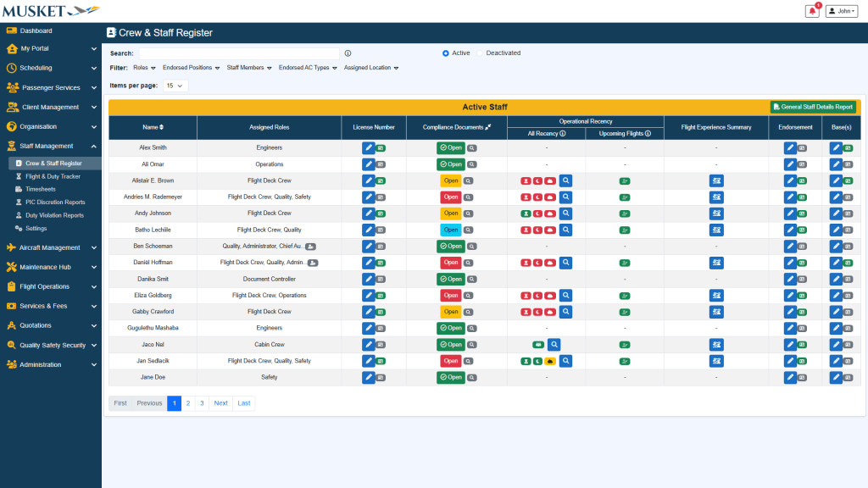Click General Staff Details Report button

click(812, 107)
